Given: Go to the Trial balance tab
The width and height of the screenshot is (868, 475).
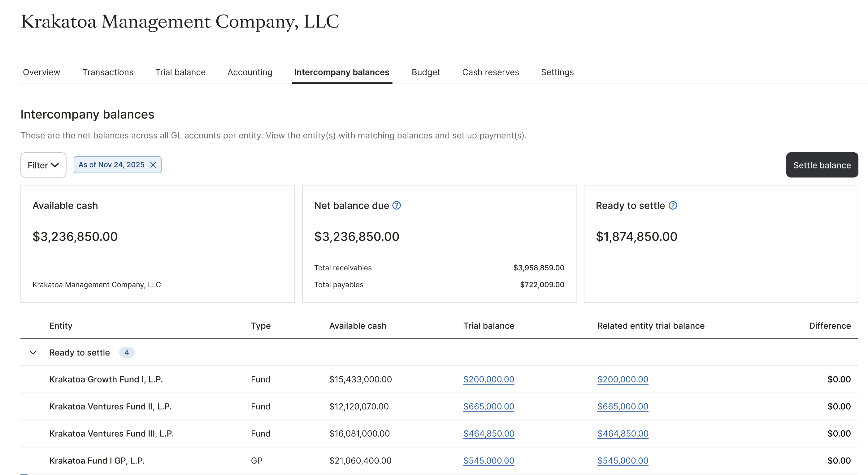Looking at the screenshot, I should (x=180, y=72).
